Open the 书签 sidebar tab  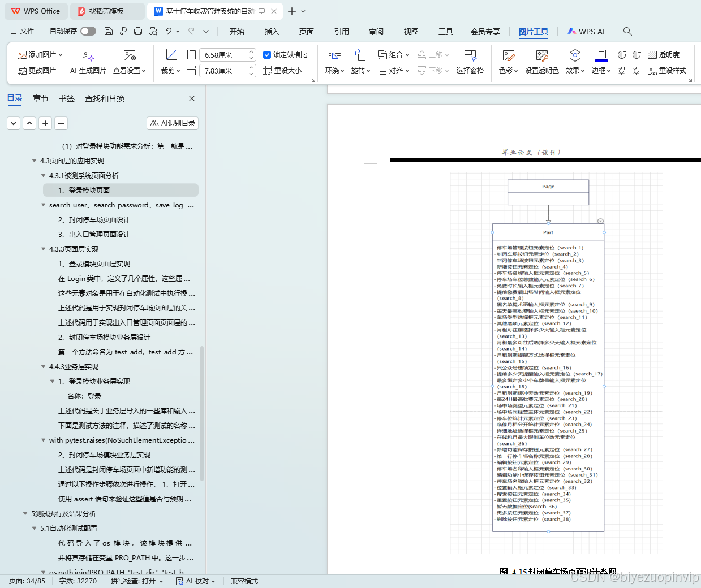pyautogui.click(x=66, y=98)
